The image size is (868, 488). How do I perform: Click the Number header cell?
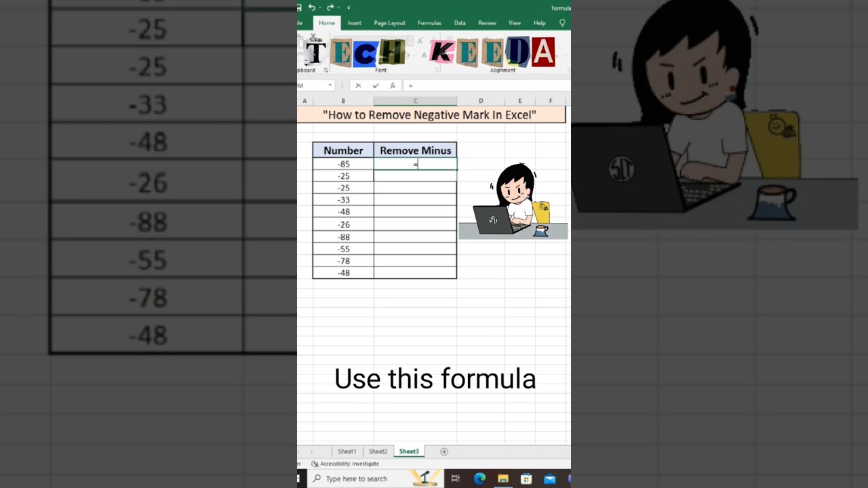[343, 150]
